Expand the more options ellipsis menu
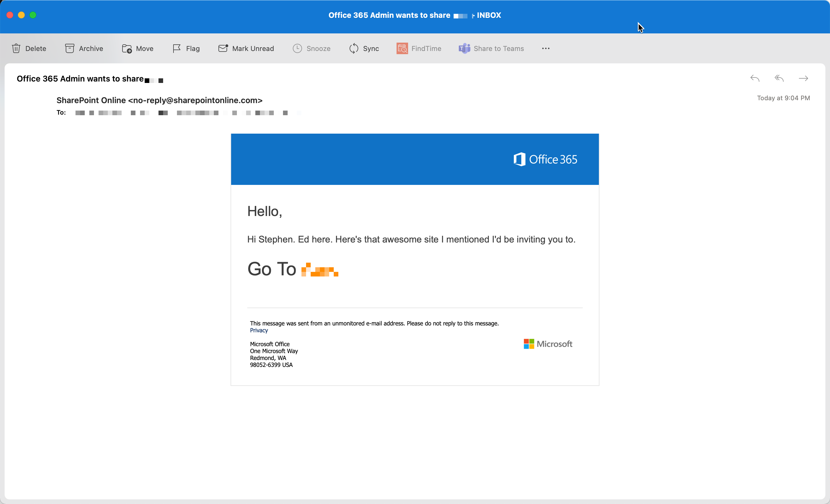The height and width of the screenshot is (504, 830). [546, 48]
